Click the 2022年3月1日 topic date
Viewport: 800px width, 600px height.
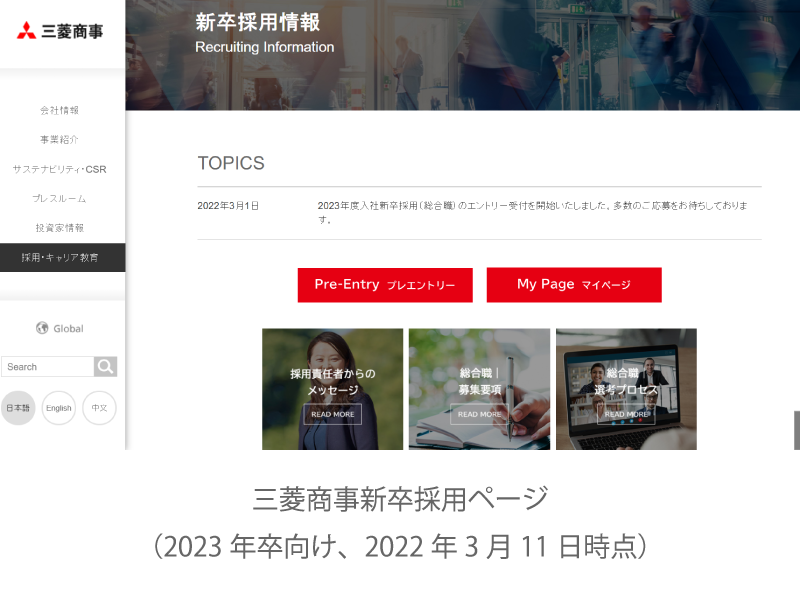coord(228,206)
